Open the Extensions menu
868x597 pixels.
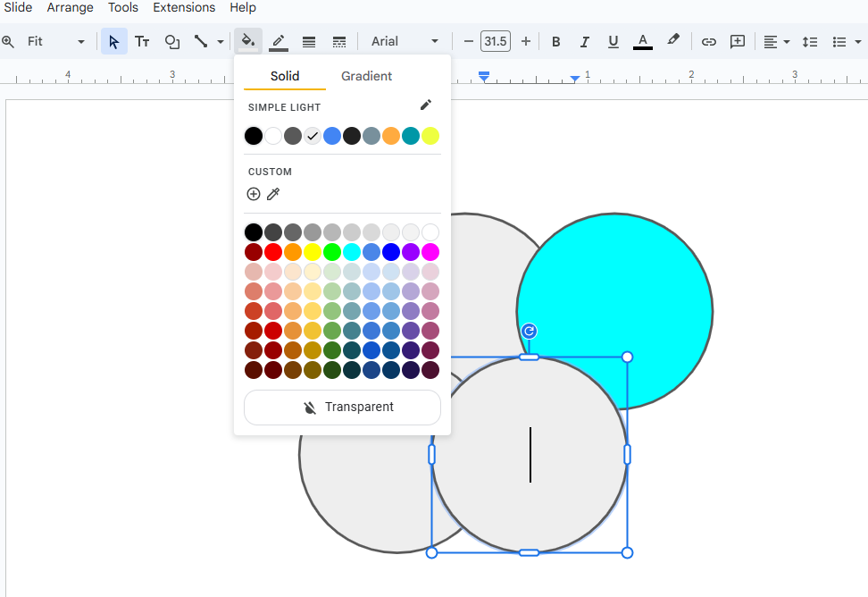pyautogui.click(x=184, y=8)
